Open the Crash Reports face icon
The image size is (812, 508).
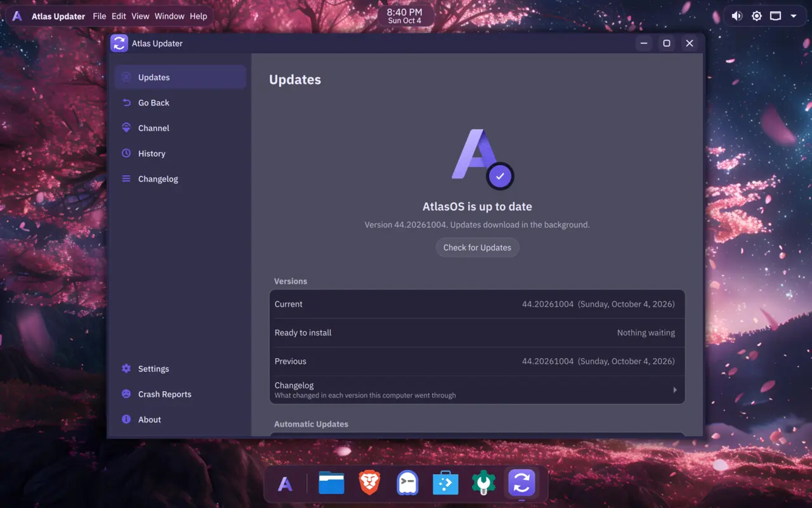(126, 394)
